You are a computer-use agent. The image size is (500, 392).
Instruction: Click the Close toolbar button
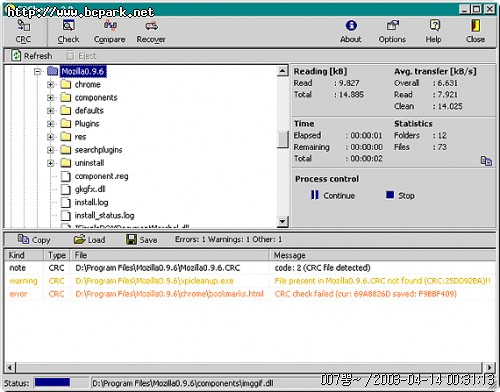(475, 32)
